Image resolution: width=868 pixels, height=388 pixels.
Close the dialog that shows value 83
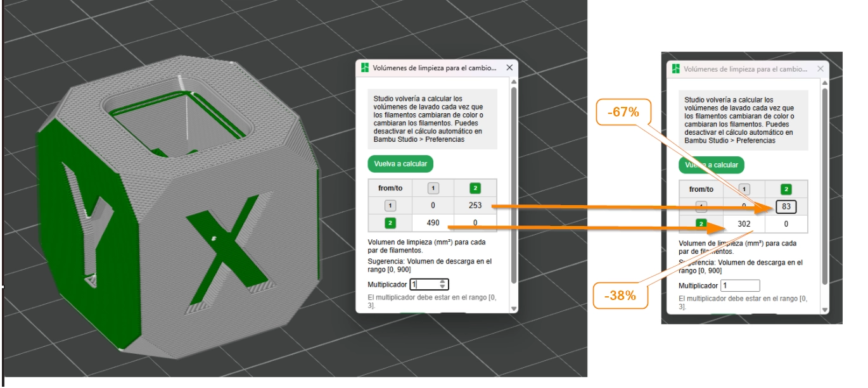pyautogui.click(x=820, y=68)
